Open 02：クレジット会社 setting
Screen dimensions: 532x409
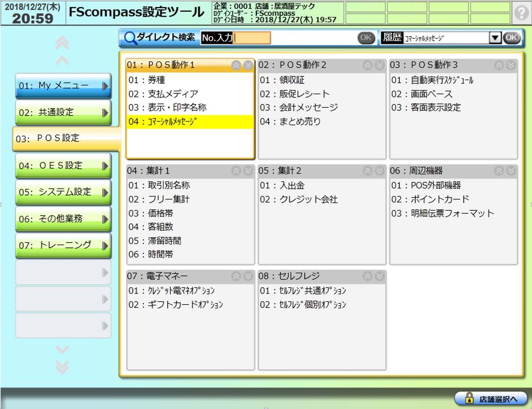click(322, 199)
